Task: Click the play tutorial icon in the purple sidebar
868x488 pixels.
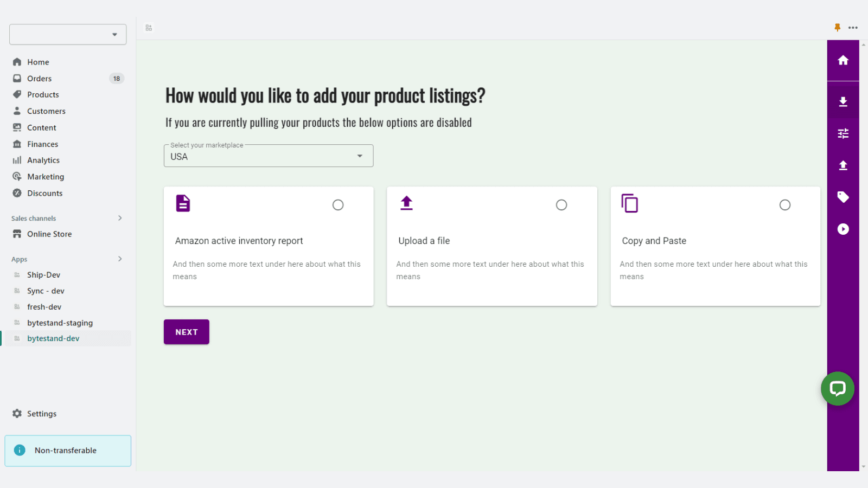Action: [843, 229]
